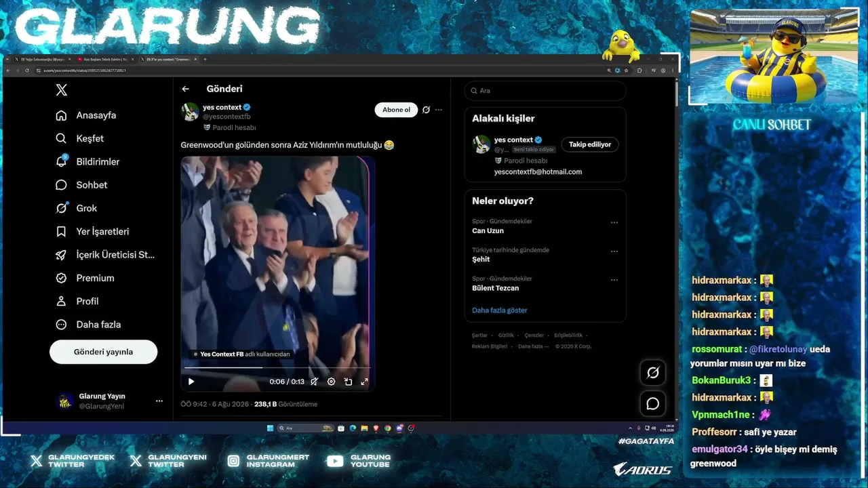Screen dimensions: 868x488
Task: Play the Aziz Yıldırım video
Action: pyautogui.click(x=191, y=382)
